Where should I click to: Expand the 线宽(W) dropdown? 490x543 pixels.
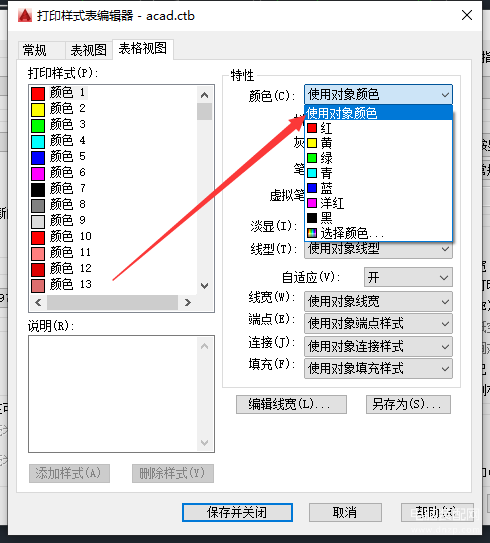[x=378, y=301]
